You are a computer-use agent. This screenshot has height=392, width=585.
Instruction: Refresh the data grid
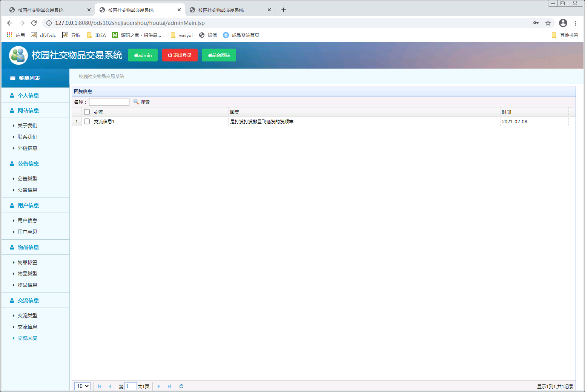click(x=181, y=386)
